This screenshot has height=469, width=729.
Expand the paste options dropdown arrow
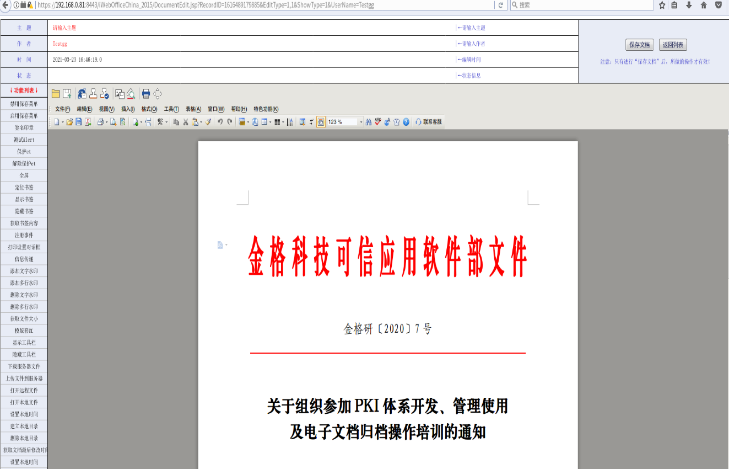pyautogui.click(x=201, y=122)
